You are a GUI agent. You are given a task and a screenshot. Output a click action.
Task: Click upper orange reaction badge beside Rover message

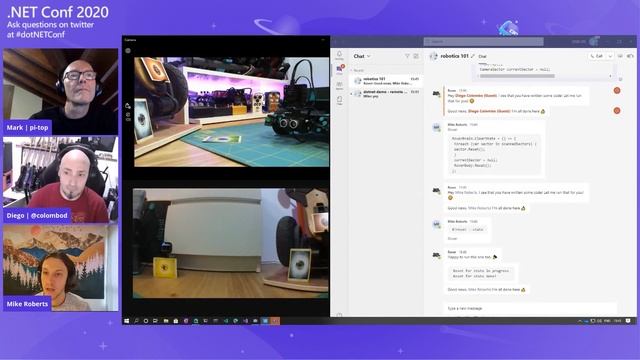[617, 91]
